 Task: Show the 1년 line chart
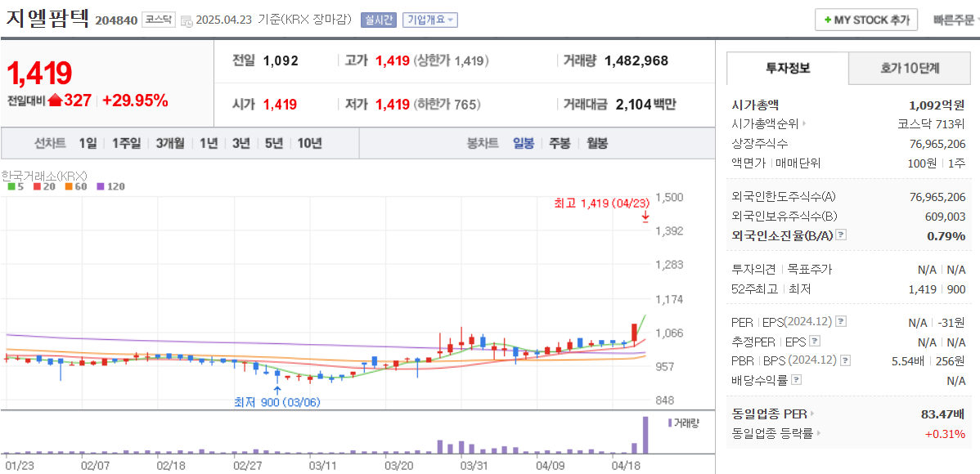[209, 143]
